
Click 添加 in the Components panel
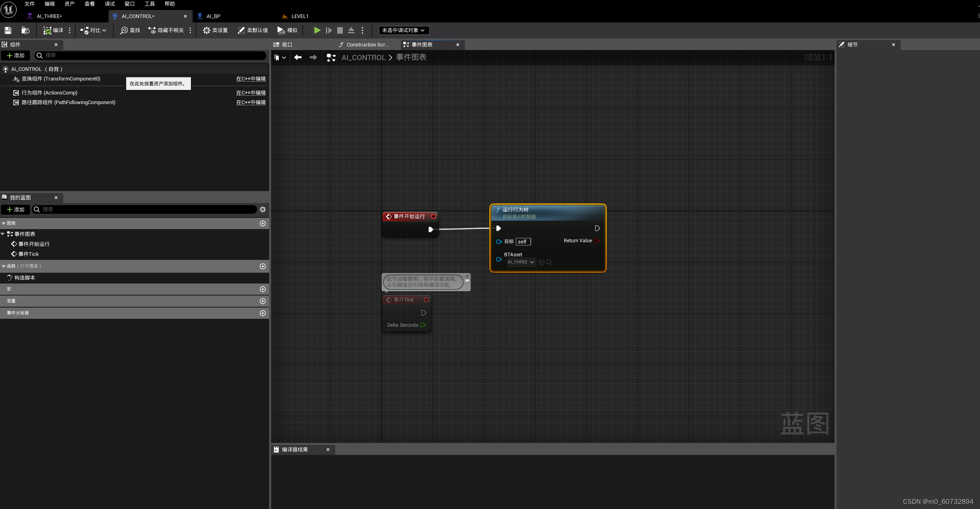tap(16, 56)
